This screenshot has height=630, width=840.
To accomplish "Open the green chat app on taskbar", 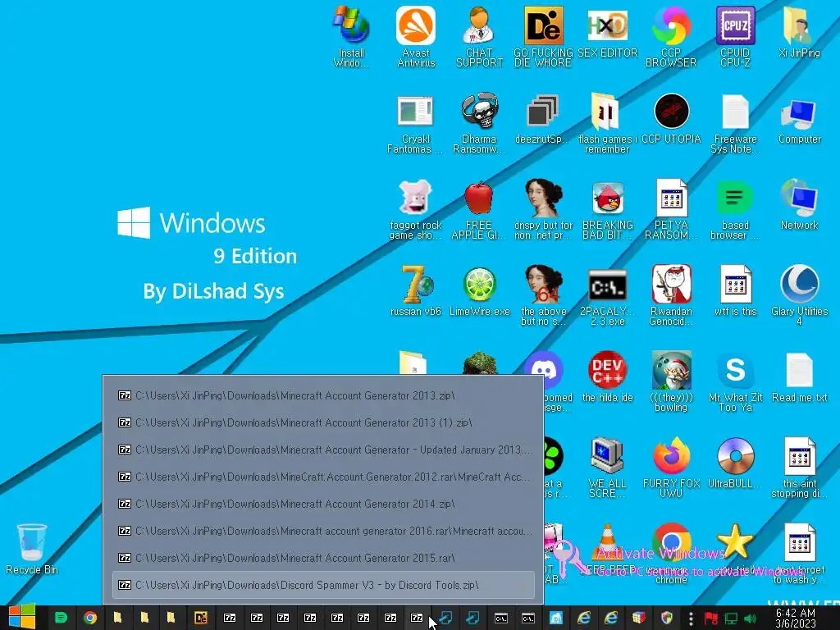I will (x=61, y=618).
